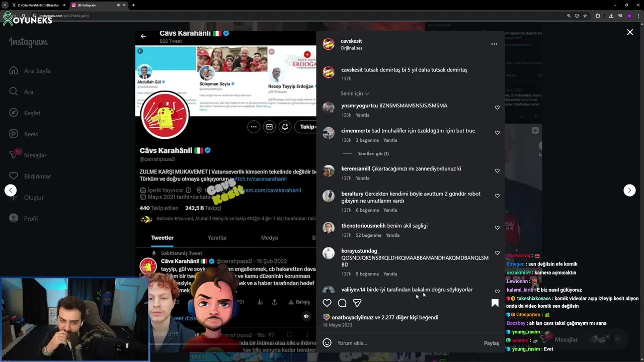Open a new browser tab

(x=133, y=5)
